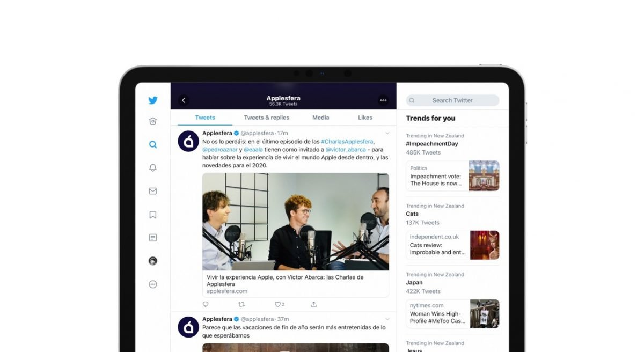The height and width of the screenshot is (352, 644).
Task: Click the applesfera.com domain on link card
Action: (227, 291)
